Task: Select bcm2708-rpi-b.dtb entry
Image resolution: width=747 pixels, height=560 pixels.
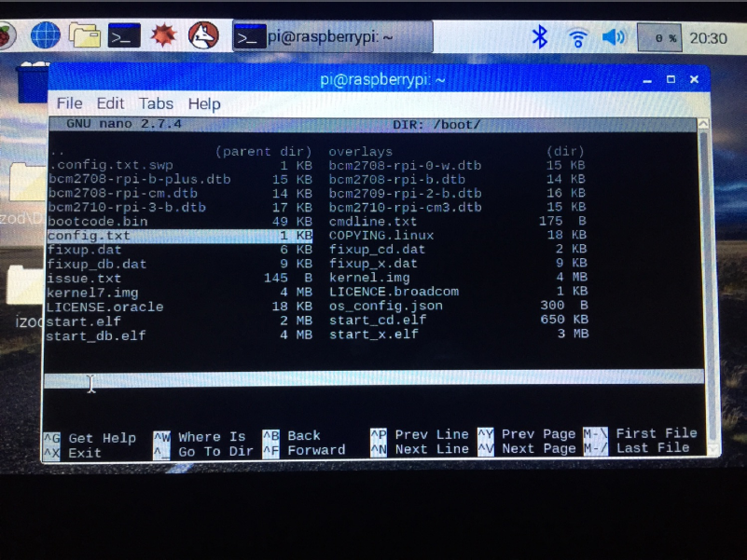Action: pos(456,179)
